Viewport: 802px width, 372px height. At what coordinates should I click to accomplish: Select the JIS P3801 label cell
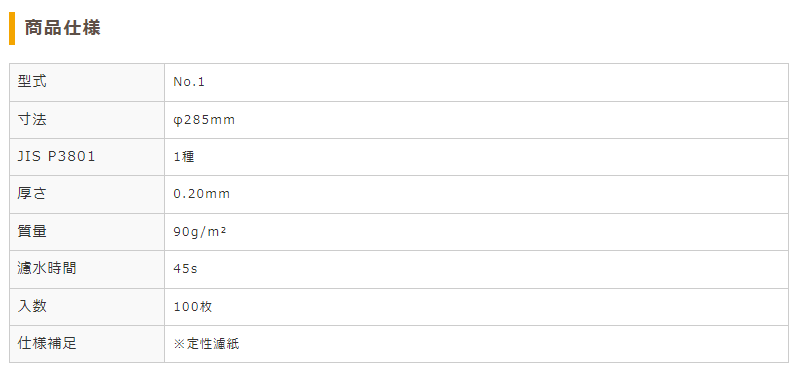(x=87, y=157)
